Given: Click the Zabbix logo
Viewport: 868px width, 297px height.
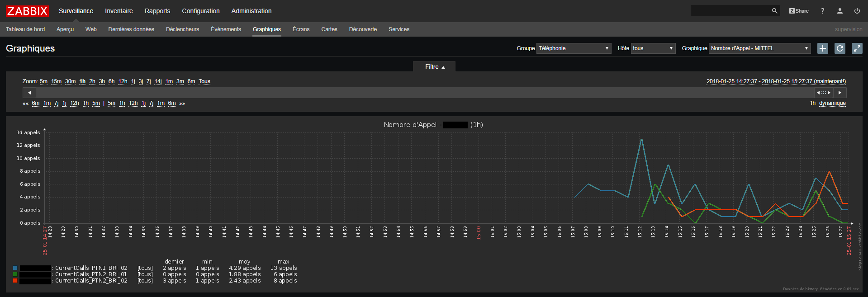Looking at the screenshot, I should tap(27, 11).
